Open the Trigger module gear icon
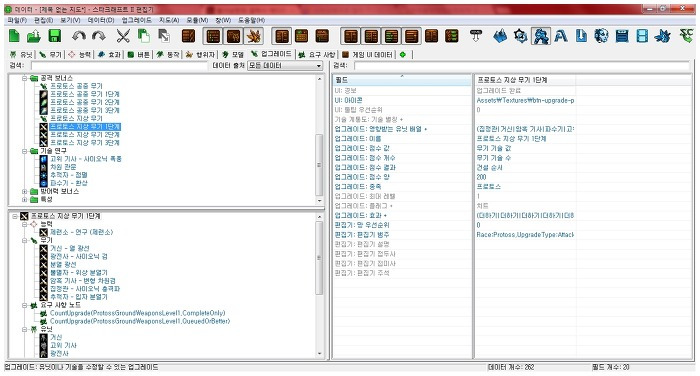Viewport: 700px width, 376px height. coord(521,36)
